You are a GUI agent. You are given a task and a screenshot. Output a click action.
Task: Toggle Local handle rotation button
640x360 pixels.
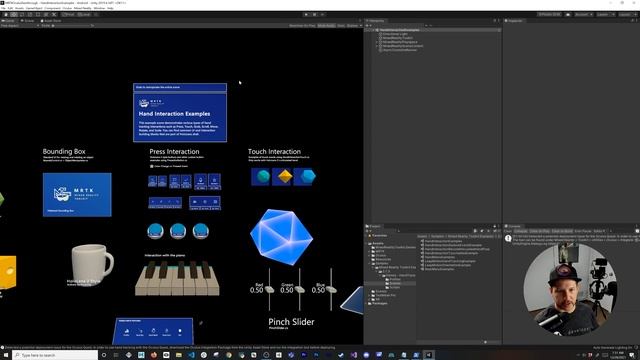[84, 15]
